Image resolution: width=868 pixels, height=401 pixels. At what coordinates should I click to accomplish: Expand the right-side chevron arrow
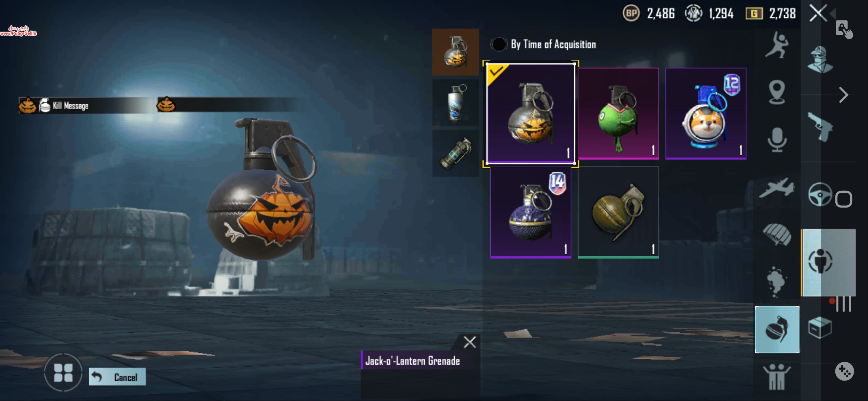click(844, 95)
